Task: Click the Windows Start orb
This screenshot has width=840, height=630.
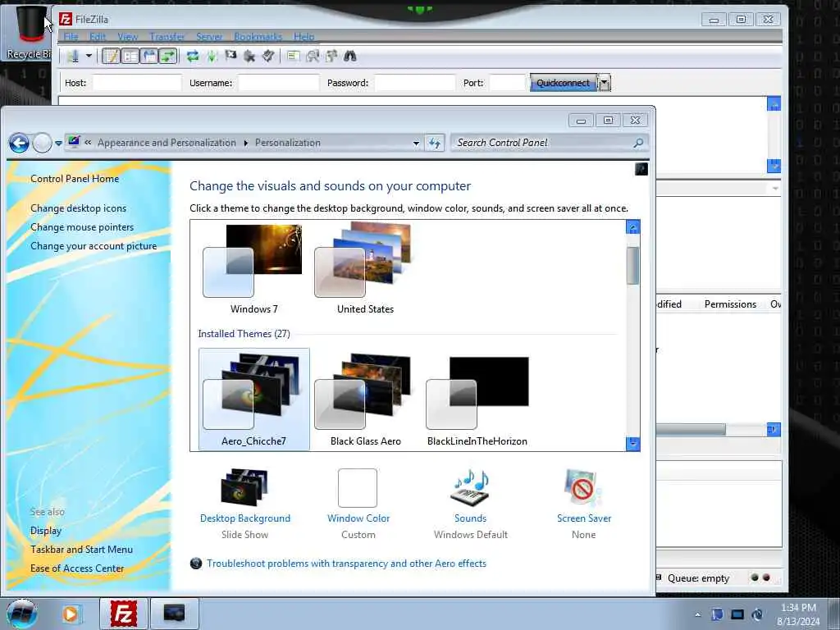Action: coord(22,614)
